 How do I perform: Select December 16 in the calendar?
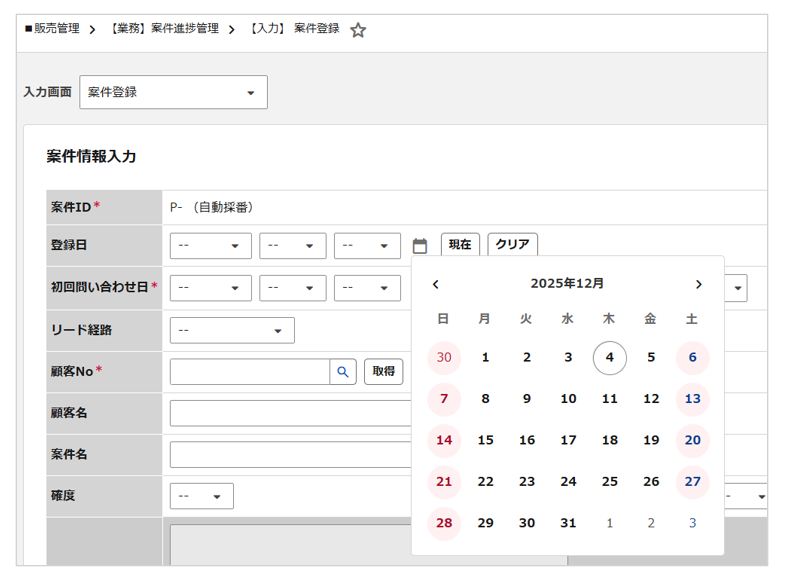click(527, 440)
